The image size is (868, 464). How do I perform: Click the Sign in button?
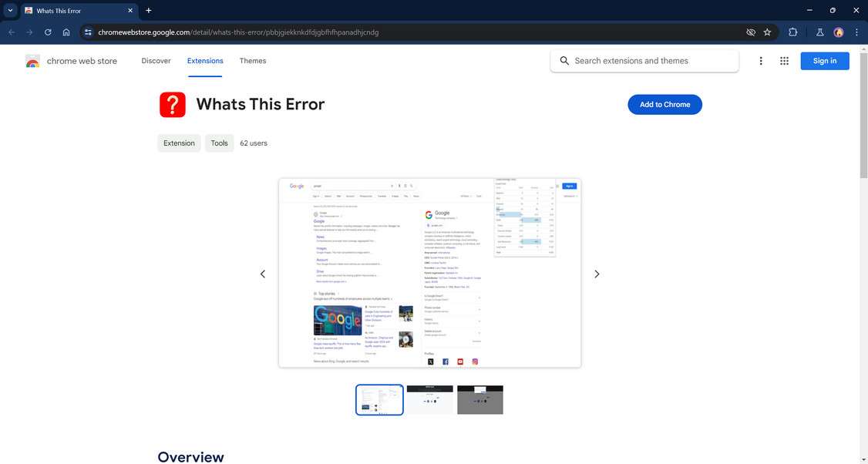(823, 60)
